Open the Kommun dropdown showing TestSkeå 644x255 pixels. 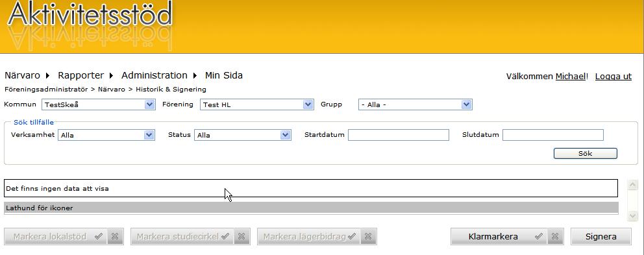coord(99,104)
